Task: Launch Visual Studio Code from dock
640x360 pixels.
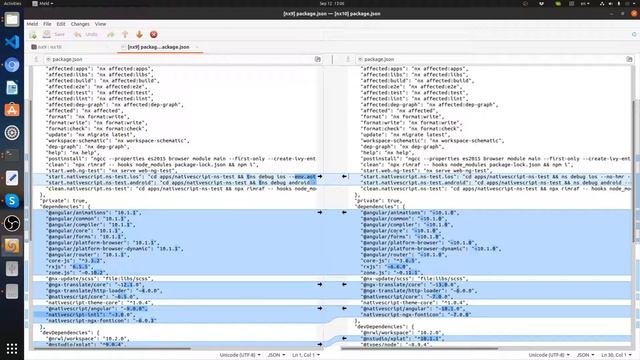Action: tap(12, 42)
